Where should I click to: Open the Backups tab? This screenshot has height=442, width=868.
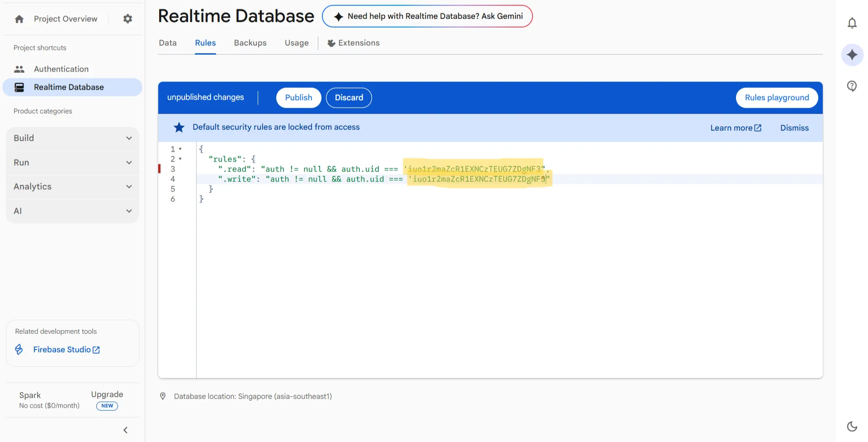pyautogui.click(x=250, y=43)
